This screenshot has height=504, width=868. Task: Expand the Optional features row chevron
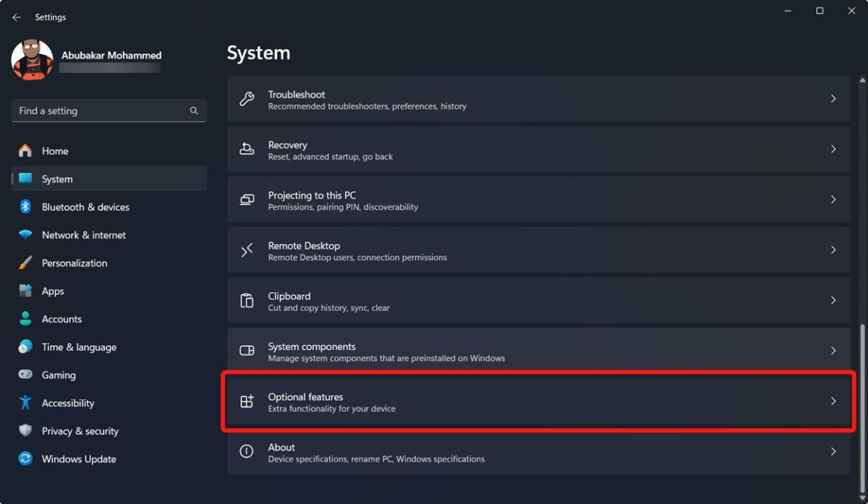[x=833, y=401]
